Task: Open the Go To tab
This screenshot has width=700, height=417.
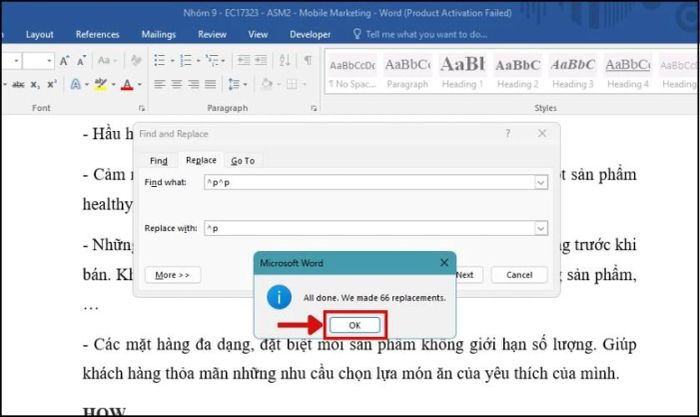Action: (243, 161)
